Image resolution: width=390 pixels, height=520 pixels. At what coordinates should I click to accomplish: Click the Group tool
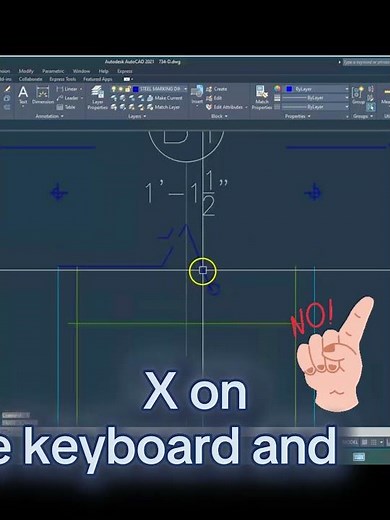358,95
